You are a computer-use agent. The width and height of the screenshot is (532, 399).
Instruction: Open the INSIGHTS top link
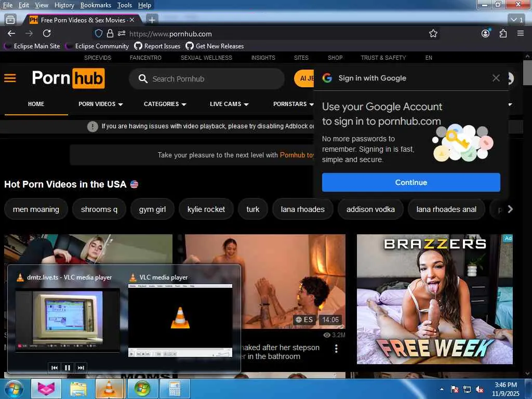(x=263, y=58)
